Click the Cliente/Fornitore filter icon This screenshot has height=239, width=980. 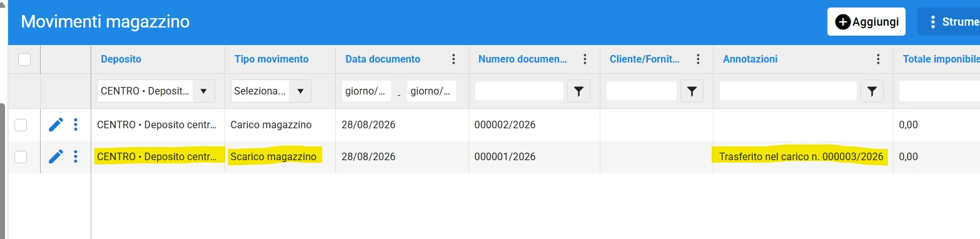pyautogui.click(x=691, y=91)
